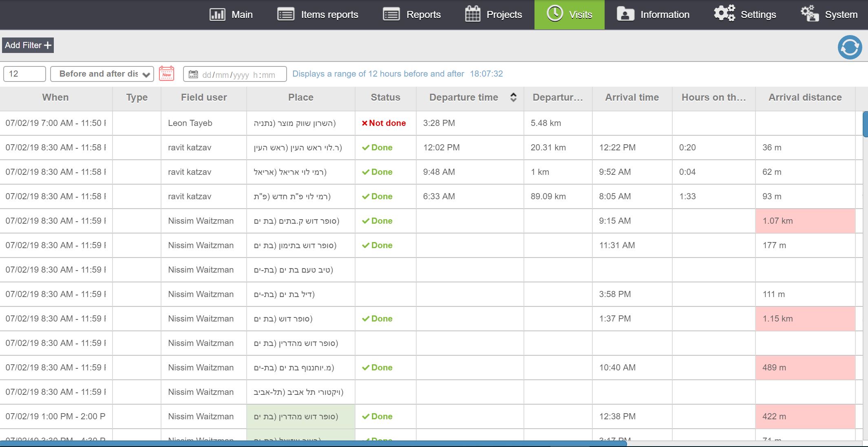This screenshot has width=868, height=447.
Task: Click the Settings gears icon
Action: 724,14
